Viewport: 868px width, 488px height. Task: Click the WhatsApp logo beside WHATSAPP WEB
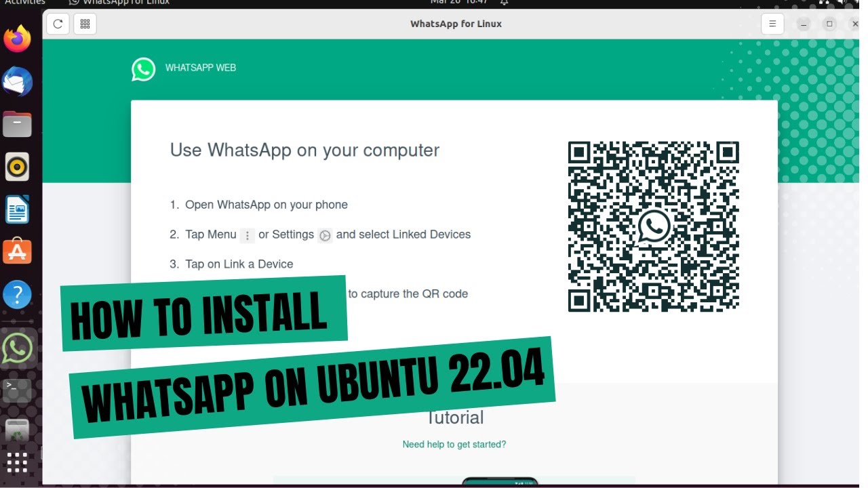(x=144, y=68)
